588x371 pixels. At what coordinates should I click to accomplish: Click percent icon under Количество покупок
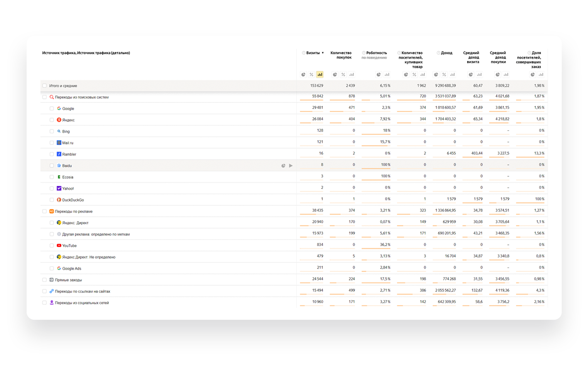[343, 75]
